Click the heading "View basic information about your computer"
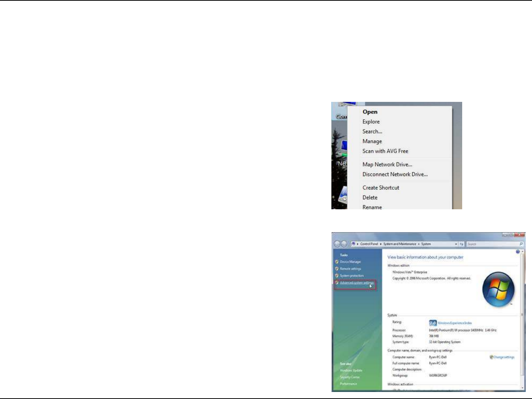Viewport: 532px width, 399px height. pyautogui.click(x=425, y=257)
